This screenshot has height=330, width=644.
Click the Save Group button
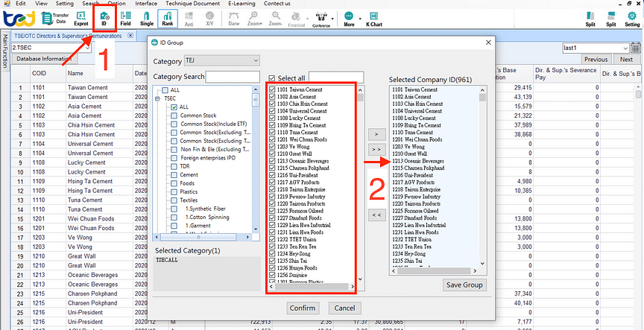click(x=465, y=285)
